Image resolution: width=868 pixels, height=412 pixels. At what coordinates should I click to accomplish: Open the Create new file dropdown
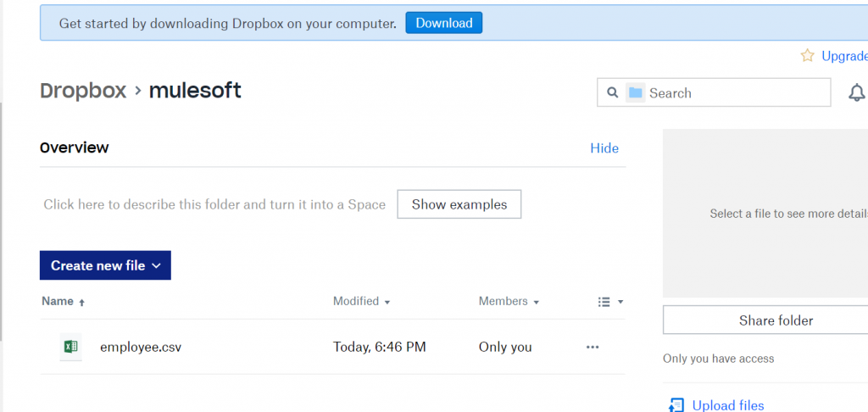[x=105, y=265]
